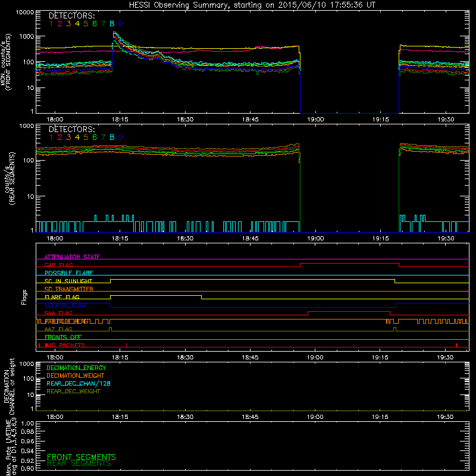Click 19:30 time label under decimation plot
476x476 pixels.
tap(445, 417)
